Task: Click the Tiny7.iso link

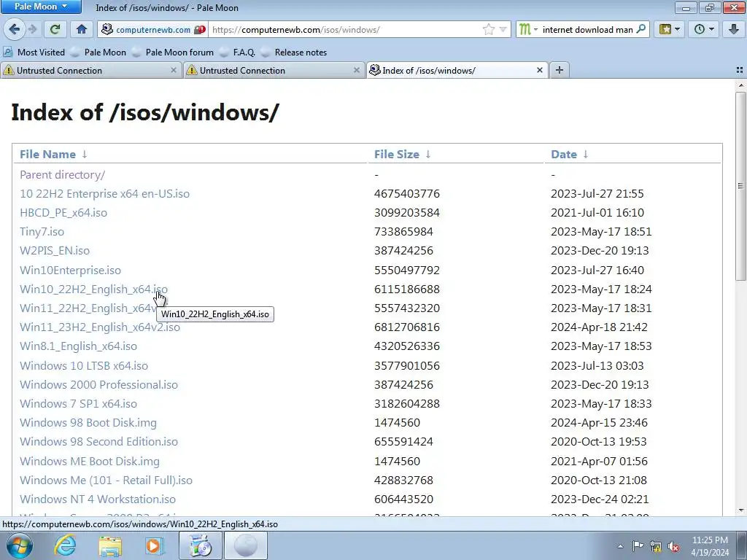Action: click(x=42, y=232)
